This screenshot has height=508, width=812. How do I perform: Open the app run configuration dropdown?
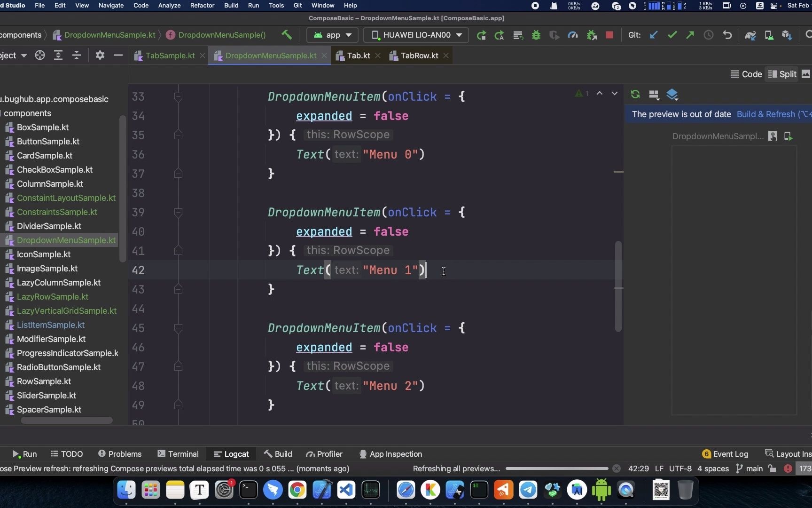(332, 35)
